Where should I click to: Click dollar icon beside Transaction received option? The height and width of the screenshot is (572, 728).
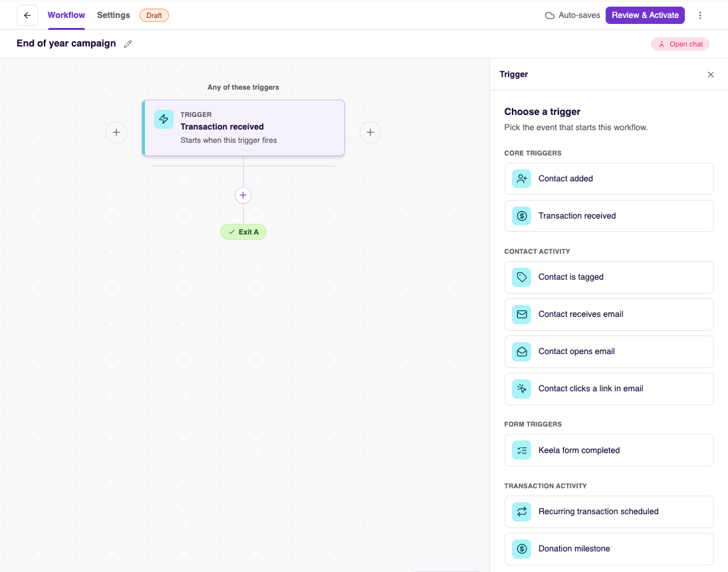[x=521, y=216]
